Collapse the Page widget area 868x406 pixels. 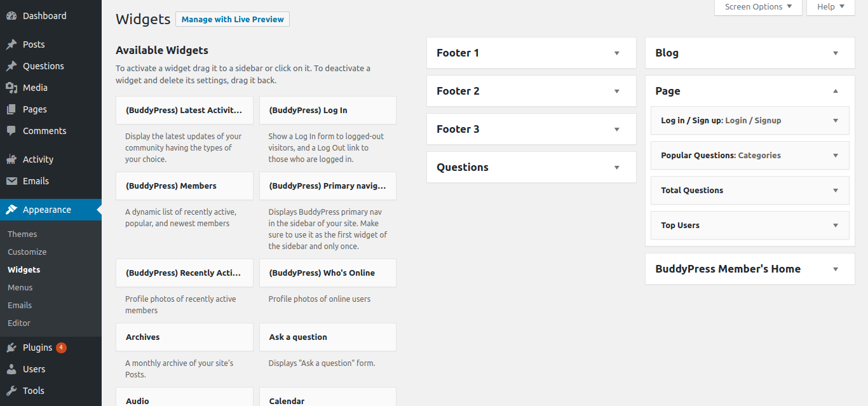(836, 91)
